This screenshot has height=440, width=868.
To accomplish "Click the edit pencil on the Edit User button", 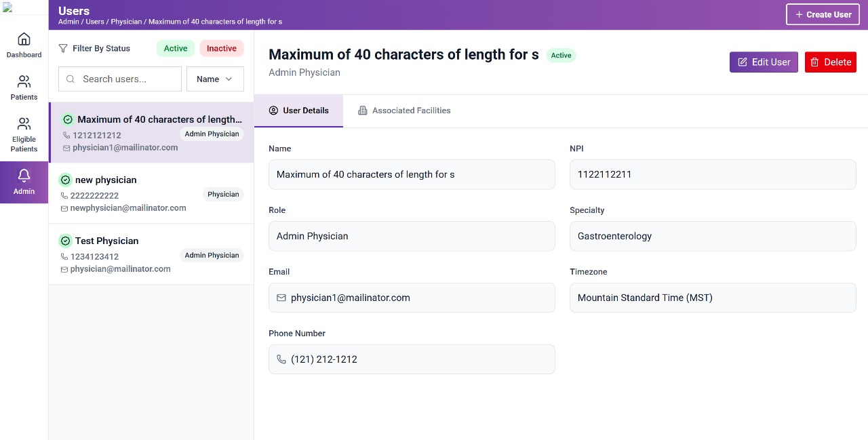I will (743, 62).
